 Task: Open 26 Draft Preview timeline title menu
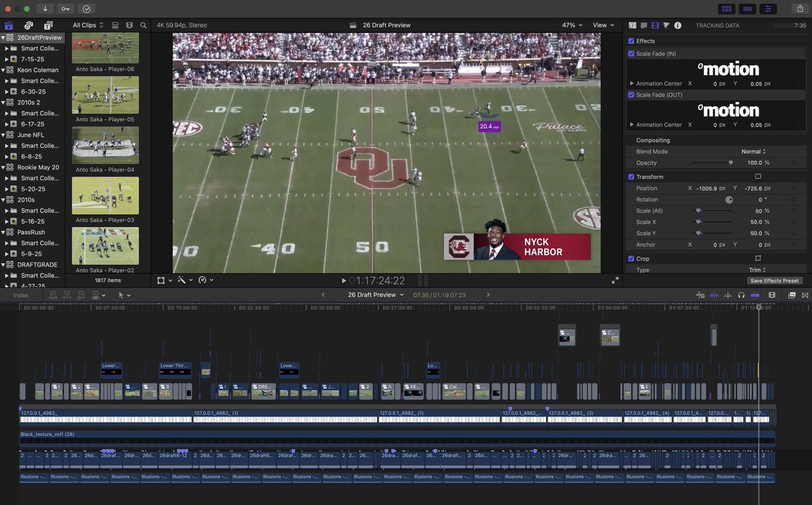click(376, 295)
